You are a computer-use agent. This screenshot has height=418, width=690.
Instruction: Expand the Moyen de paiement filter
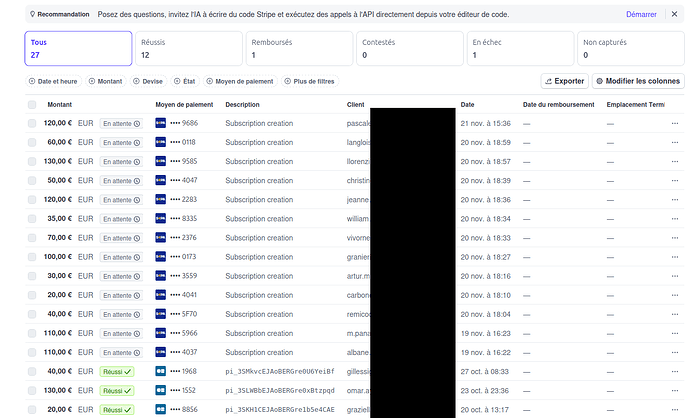coord(241,81)
